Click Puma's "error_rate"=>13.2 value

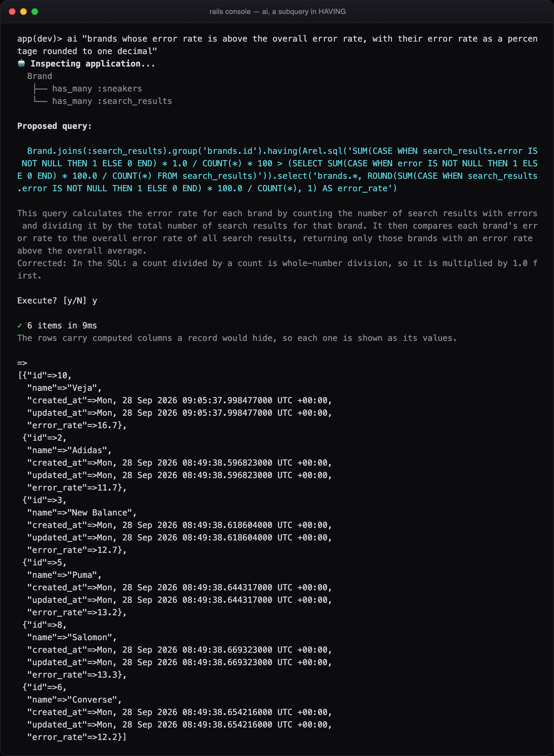tap(77, 613)
